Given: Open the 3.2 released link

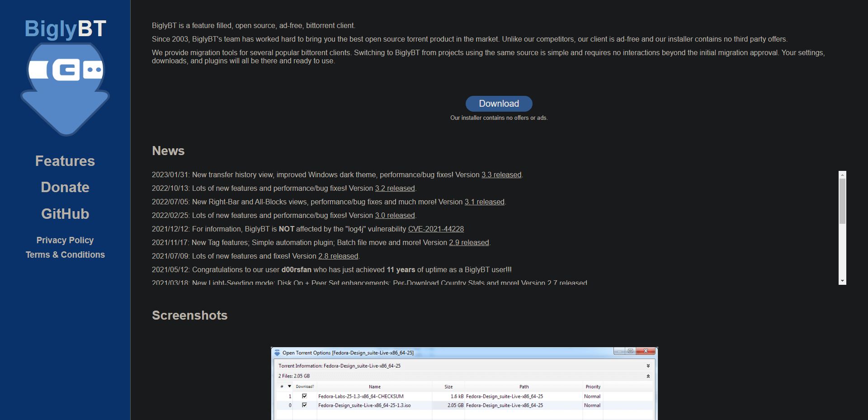Looking at the screenshot, I should [x=395, y=189].
